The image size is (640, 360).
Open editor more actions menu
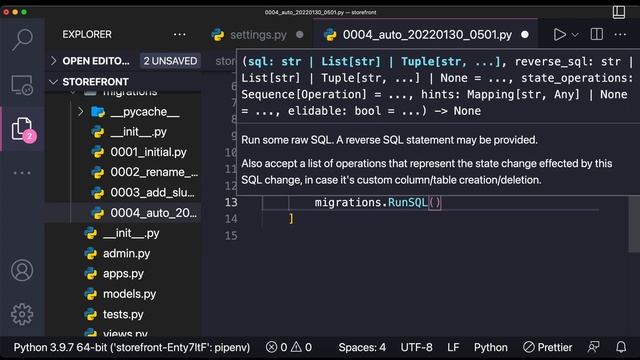coord(620,35)
